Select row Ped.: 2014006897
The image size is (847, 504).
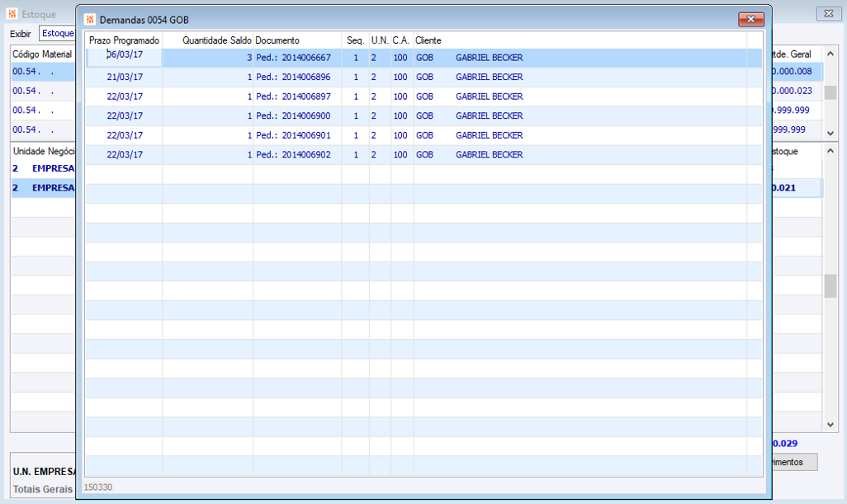pos(424,97)
